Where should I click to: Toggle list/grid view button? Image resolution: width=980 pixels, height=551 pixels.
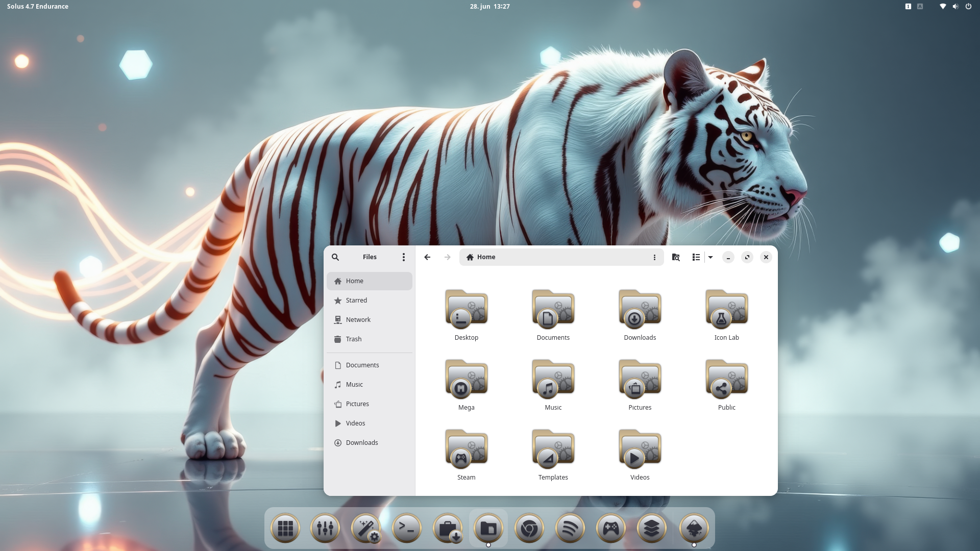point(696,257)
